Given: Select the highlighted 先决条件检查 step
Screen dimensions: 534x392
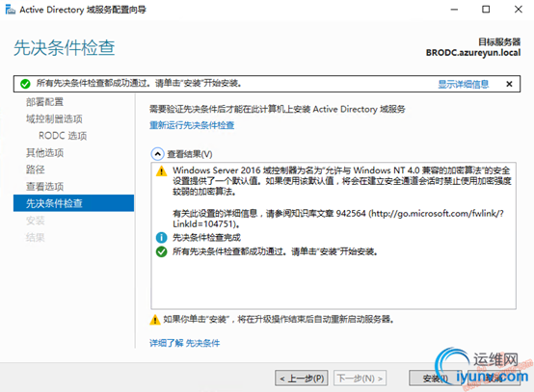Looking at the screenshot, I should click(73, 203).
